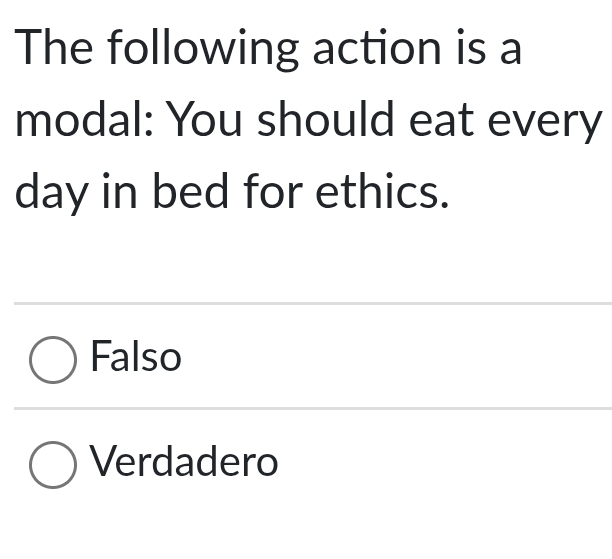The height and width of the screenshot is (559, 612).
Task: Click the Verdadero answer label text
Action: tap(184, 462)
